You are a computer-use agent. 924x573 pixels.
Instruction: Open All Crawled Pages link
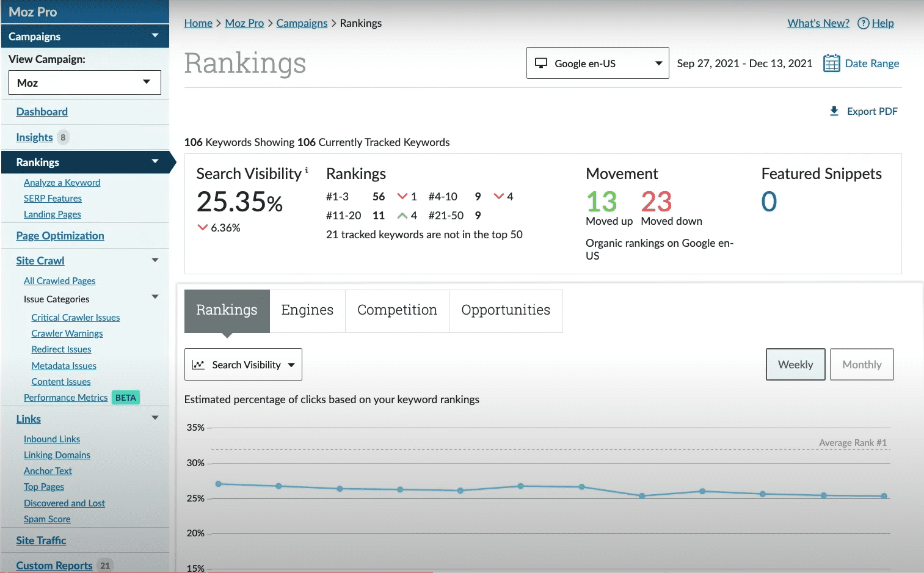coord(60,281)
